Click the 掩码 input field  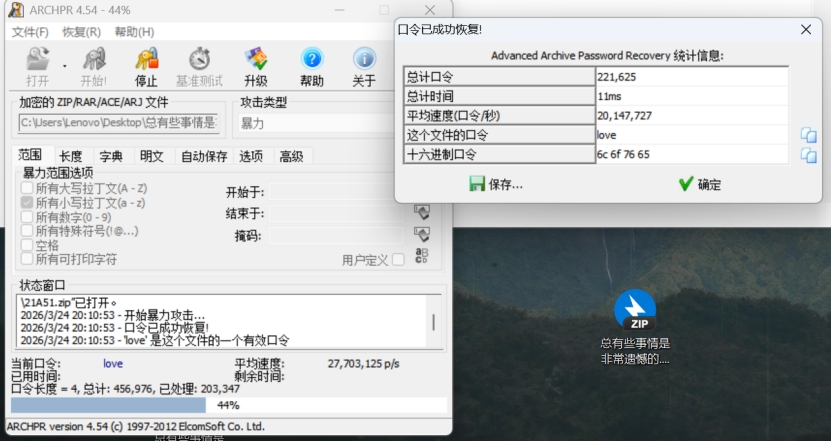336,235
